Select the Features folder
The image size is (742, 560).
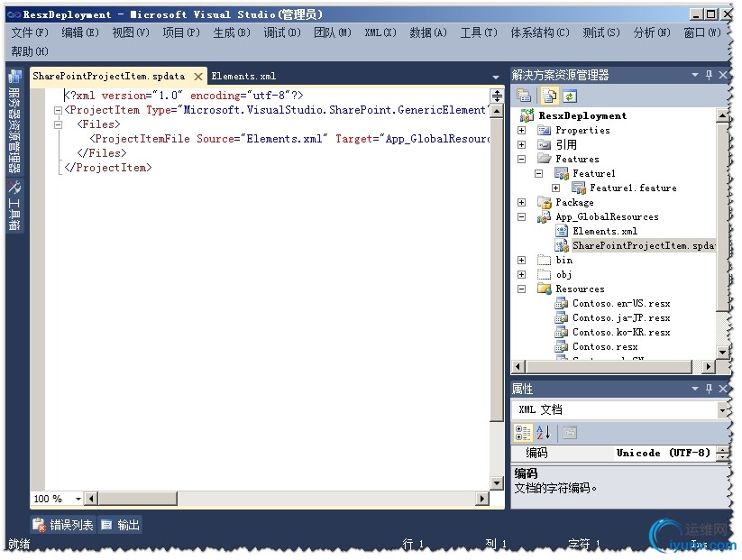click(577, 159)
